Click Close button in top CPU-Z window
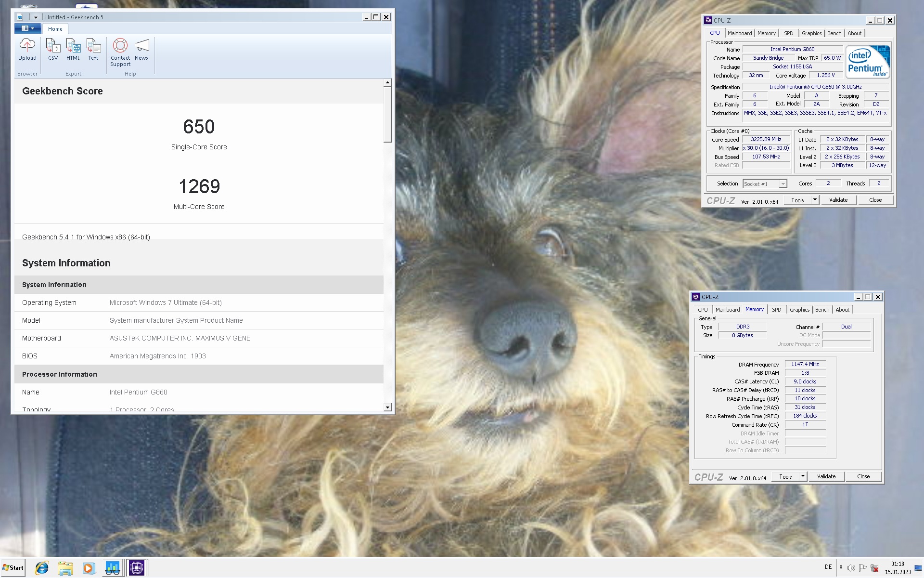Viewport: 924px width, 578px height. coord(875,200)
